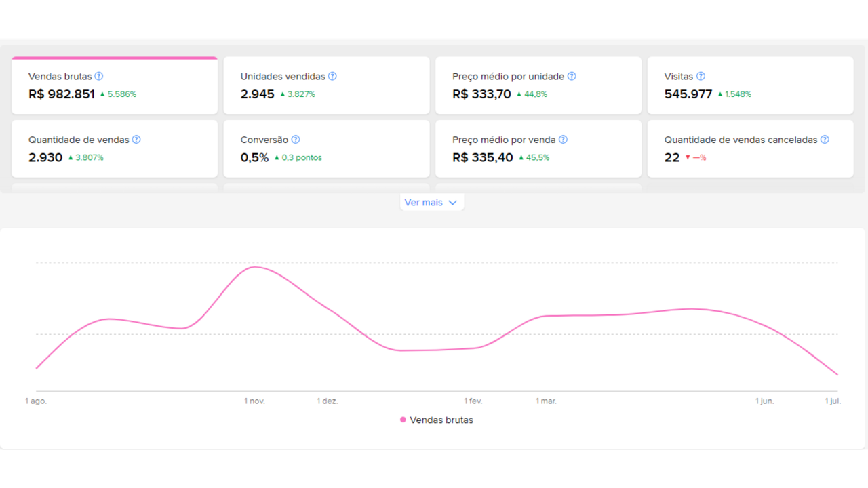
Task: Click the 2.945 units value
Action: pyautogui.click(x=258, y=94)
